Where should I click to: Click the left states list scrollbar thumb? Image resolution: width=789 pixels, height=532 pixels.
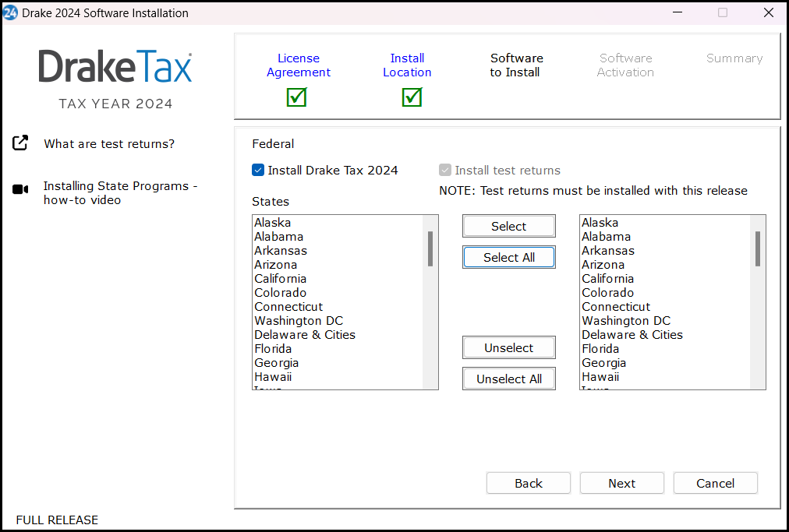point(430,248)
